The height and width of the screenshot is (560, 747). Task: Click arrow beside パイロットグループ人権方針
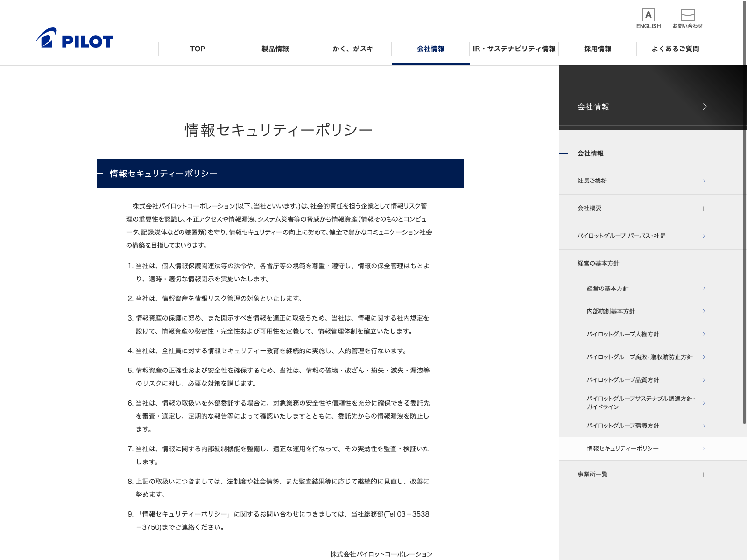[x=704, y=334]
